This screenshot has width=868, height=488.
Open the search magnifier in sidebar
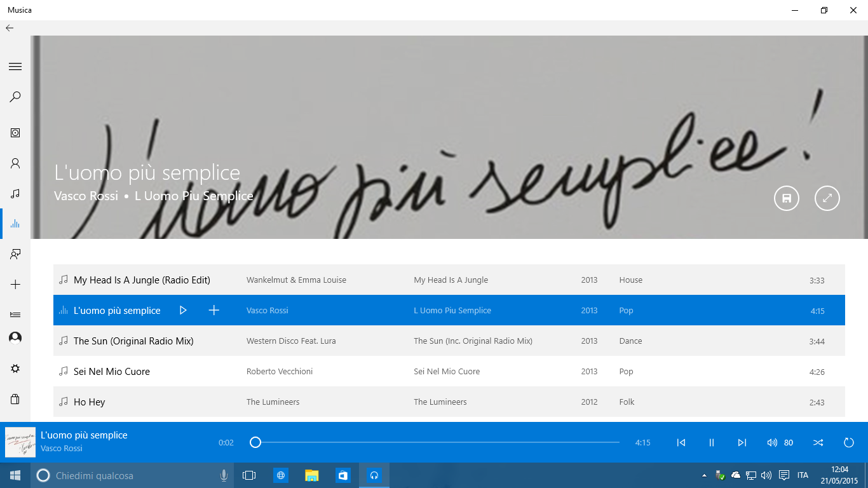(15, 97)
